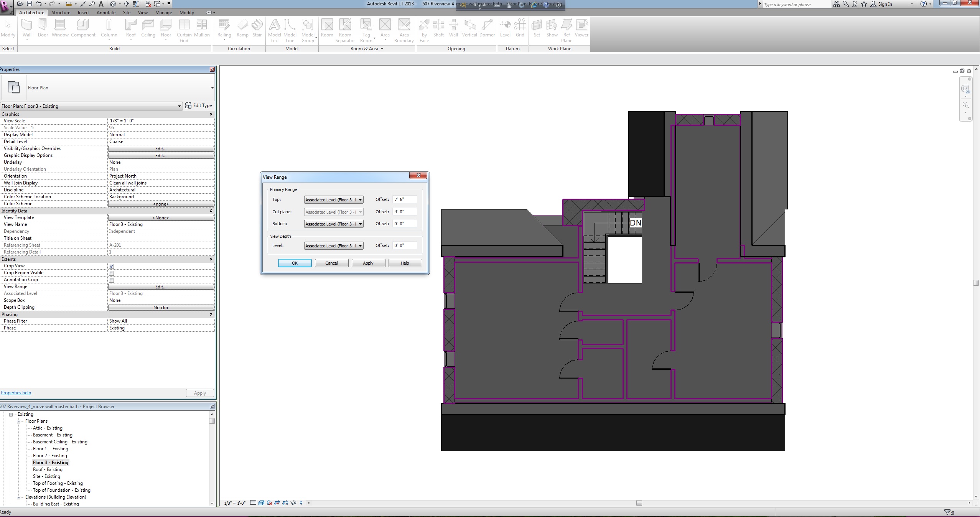Image resolution: width=980 pixels, height=517 pixels.
Task: Toggle the Annotation Crop checkbox
Action: coord(112,280)
